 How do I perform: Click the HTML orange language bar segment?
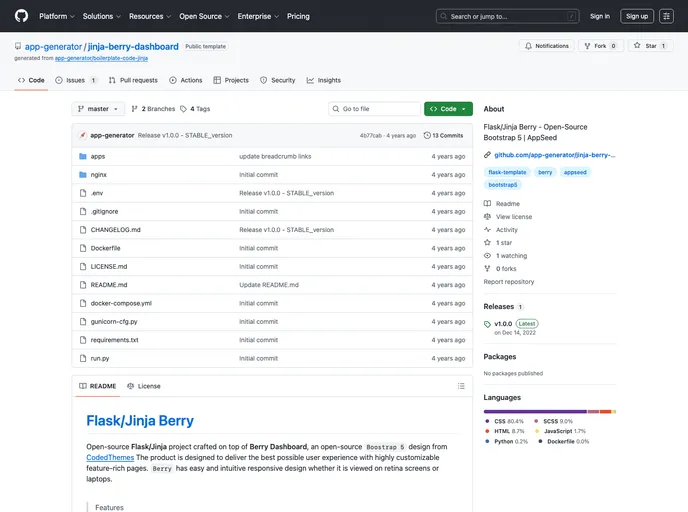[x=606, y=412]
